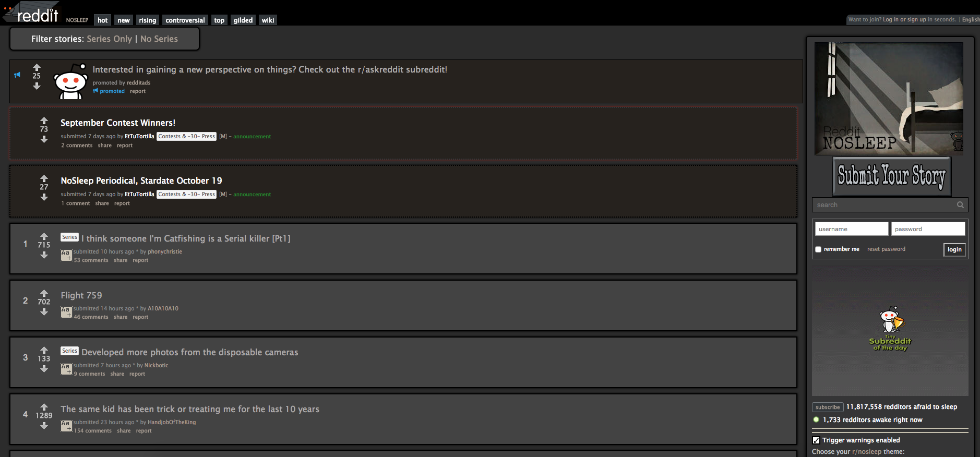
Task: Downvote September Contest Winners post
Action: [x=44, y=139]
